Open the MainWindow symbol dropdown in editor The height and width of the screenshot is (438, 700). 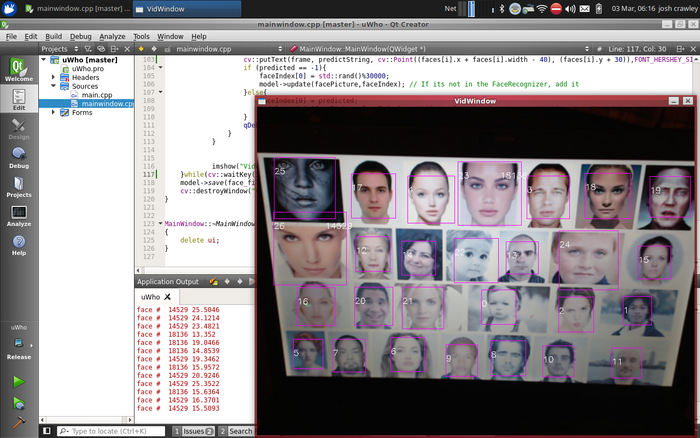(360, 48)
